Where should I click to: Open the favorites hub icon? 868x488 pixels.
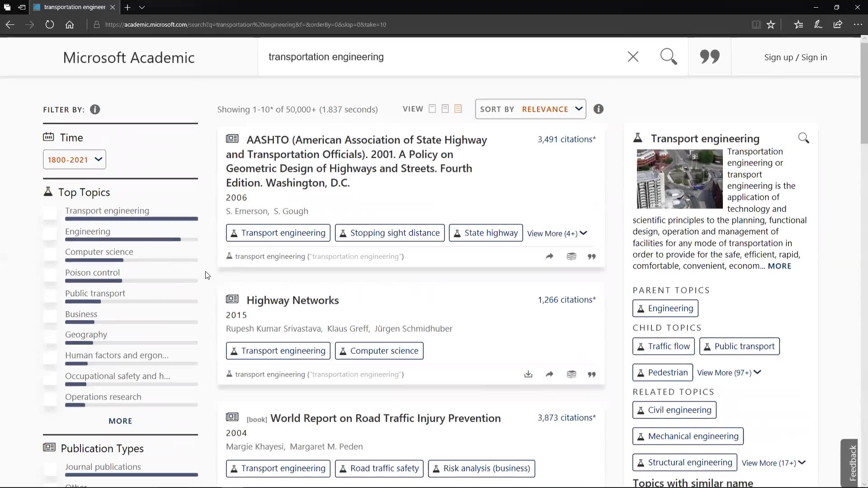[798, 24]
